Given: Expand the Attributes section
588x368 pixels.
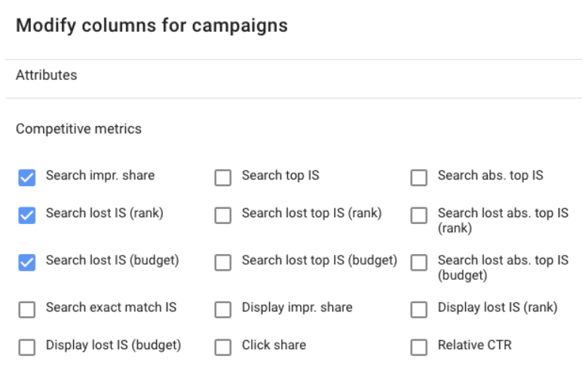Looking at the screenshot, I should (x=47, y=75).
